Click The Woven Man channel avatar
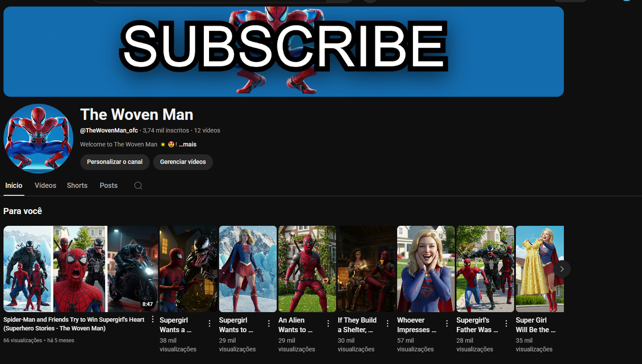The image size is (642, 364). tap(38, 139)
